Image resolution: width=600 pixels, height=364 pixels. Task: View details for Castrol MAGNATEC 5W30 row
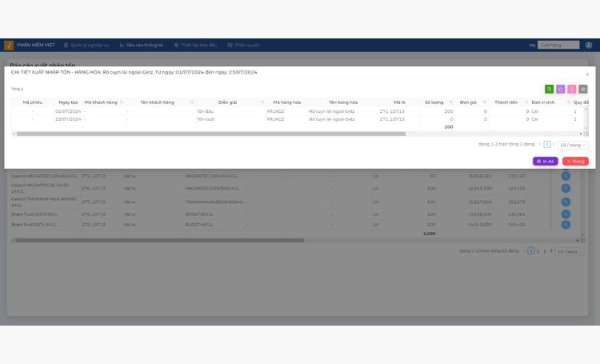coord(566,188)
